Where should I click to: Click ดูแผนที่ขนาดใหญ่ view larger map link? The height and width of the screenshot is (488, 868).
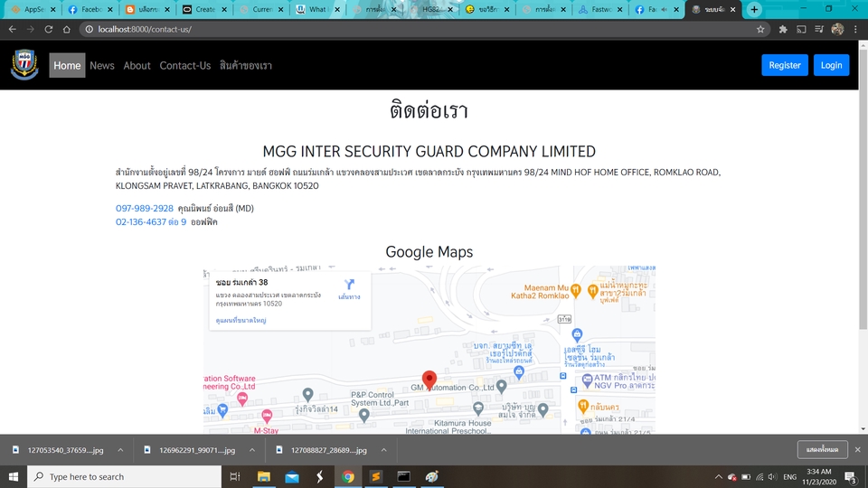[x=241, y=320]
